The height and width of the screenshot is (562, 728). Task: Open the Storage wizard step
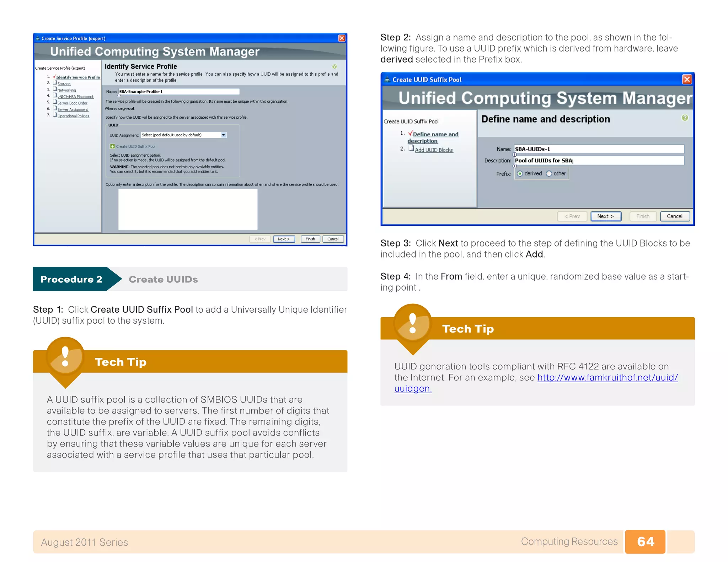(64, 84)
